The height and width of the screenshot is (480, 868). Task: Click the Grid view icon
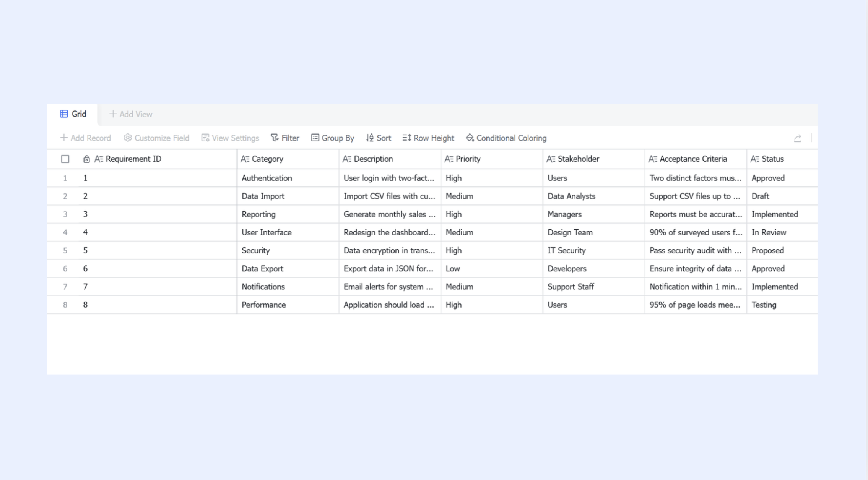(x=64, y=114)
